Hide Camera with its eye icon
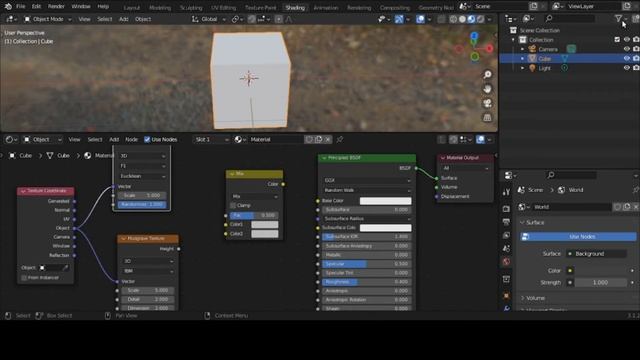Image resolution: width=640 pixels, height=360 pixels. coord(627,49)
